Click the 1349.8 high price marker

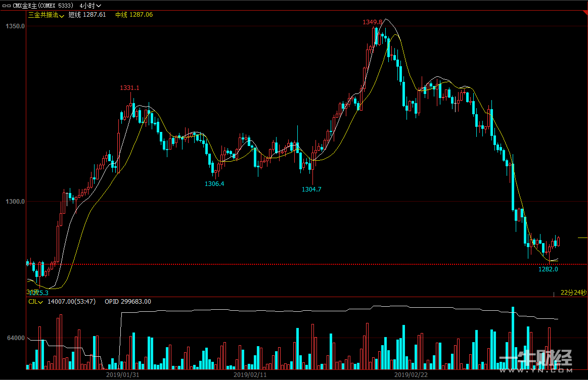tap(372, 22)
